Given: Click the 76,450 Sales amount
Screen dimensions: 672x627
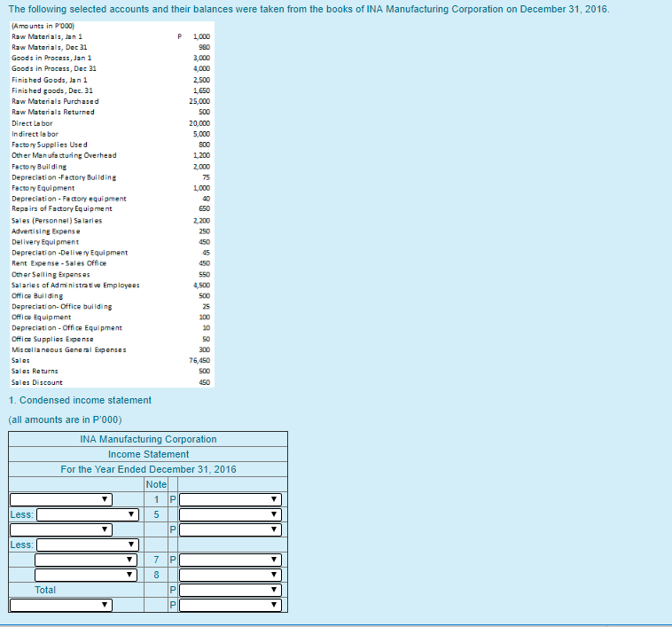Looking at the screenshot, I should [199, 360].
